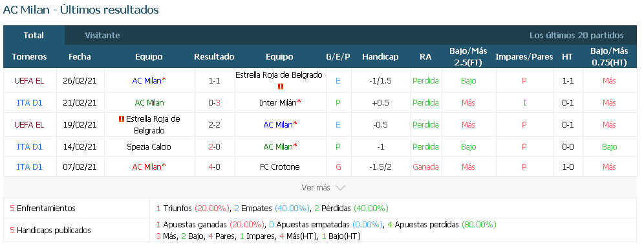The height and width of the screenshot is (250, 644).
Task: Click red card icon below Estrella Roja 26/02/21
Action: [x=281, y=86]
